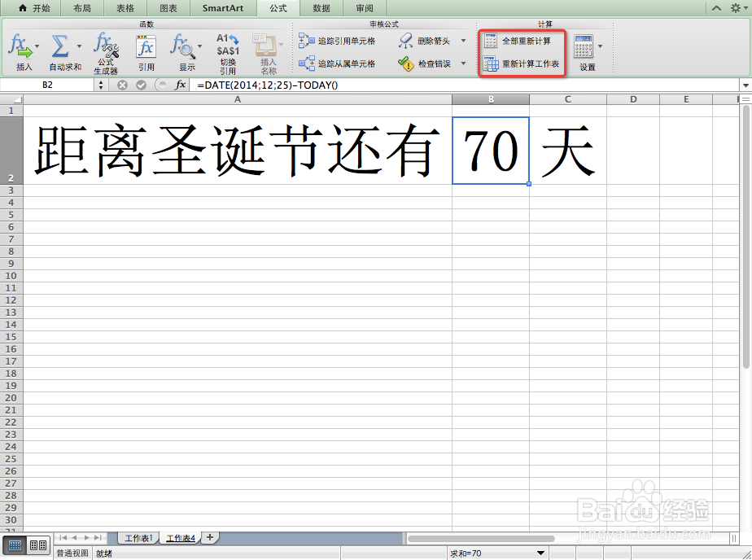This screenshot has height=560, width=752.
Task: Select cell B2 in the Name Box
Action: tap(49, 84)
